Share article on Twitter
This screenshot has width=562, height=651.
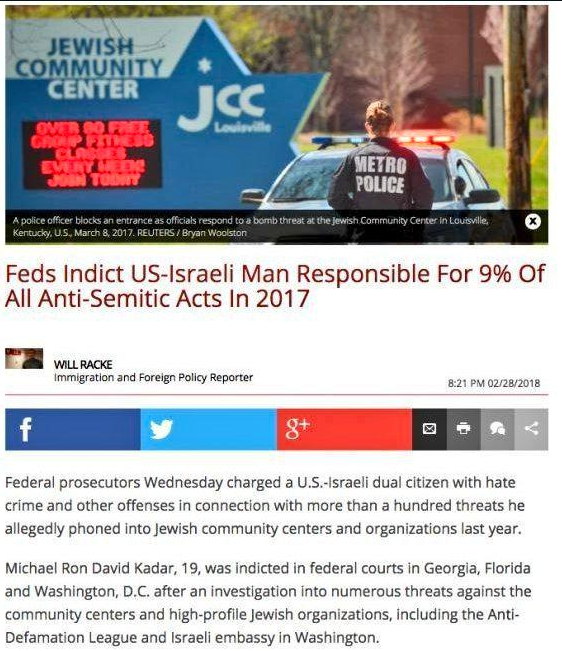[208, 429]
